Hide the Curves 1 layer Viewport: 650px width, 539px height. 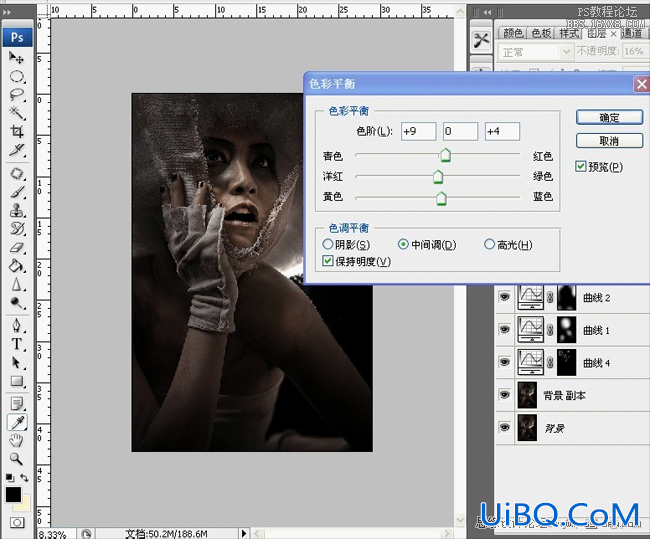pos(504,330)
